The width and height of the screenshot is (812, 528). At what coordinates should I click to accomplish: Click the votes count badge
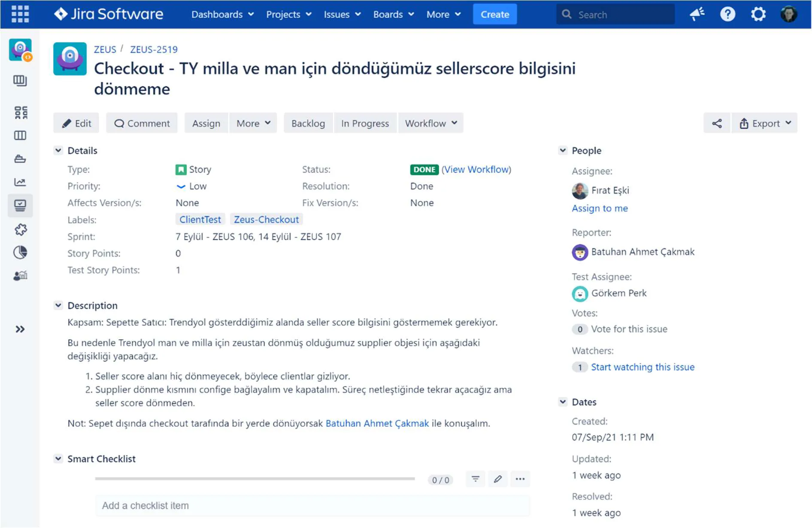coord(580,329)
